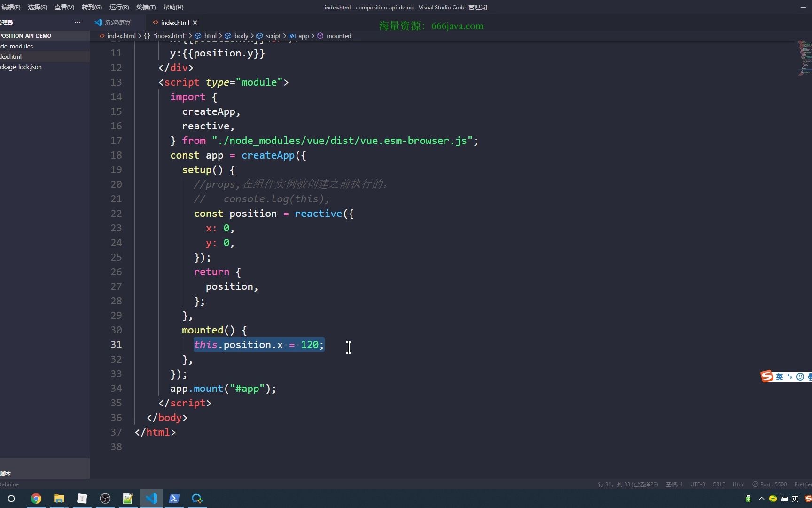Toggle Sogou English/Chinese input mode
Viewport: 812px width, 508px height.
click(x=780, y=376)
